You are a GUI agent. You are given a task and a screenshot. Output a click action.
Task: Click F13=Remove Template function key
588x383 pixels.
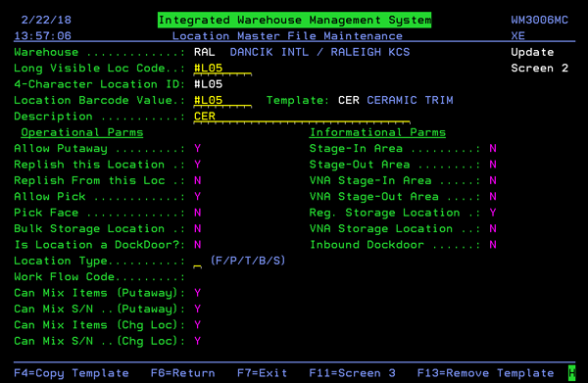[486, 373]
